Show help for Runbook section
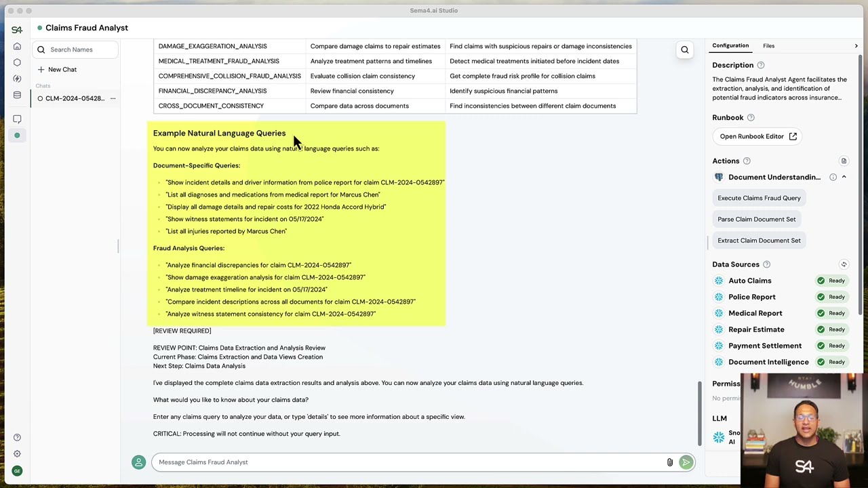This screenshot has width=868, height=488. tap(751, 117)
